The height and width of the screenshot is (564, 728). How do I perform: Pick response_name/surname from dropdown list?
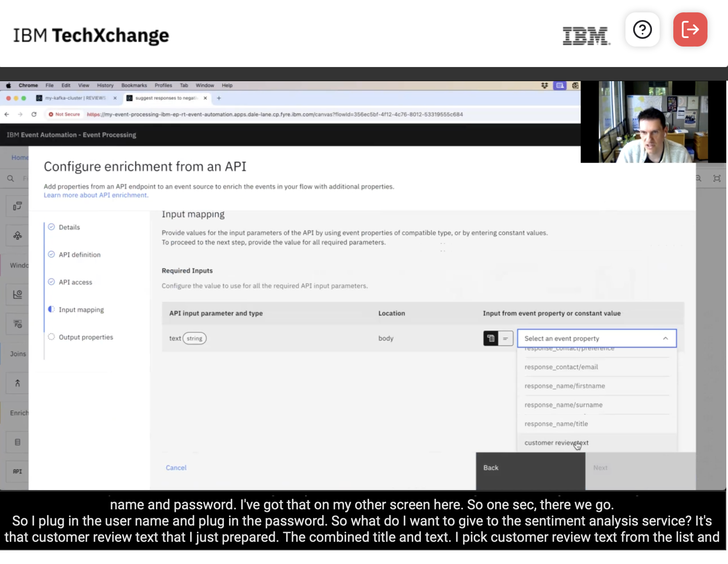point(563,405)
